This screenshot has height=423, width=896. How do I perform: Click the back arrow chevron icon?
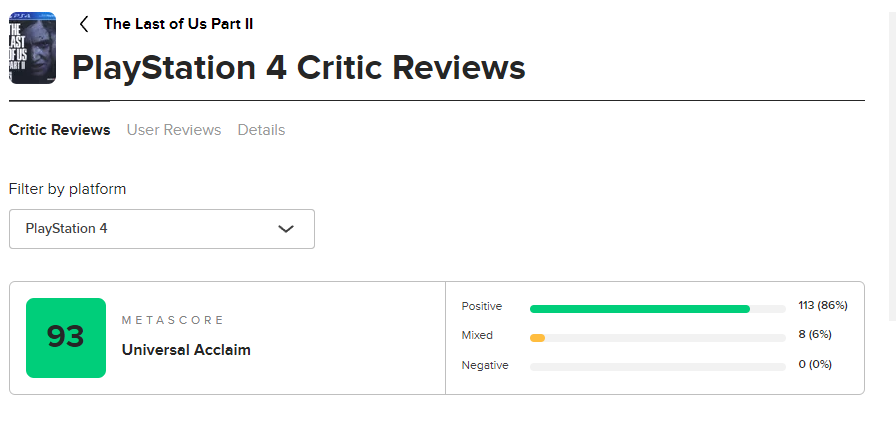[84, 24]
